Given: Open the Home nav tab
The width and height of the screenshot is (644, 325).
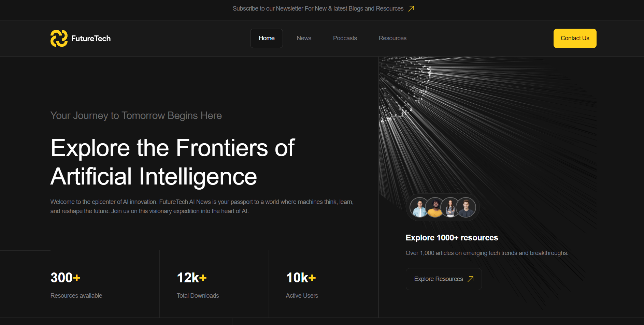Looking at the screenshot, I should (267, 38).
